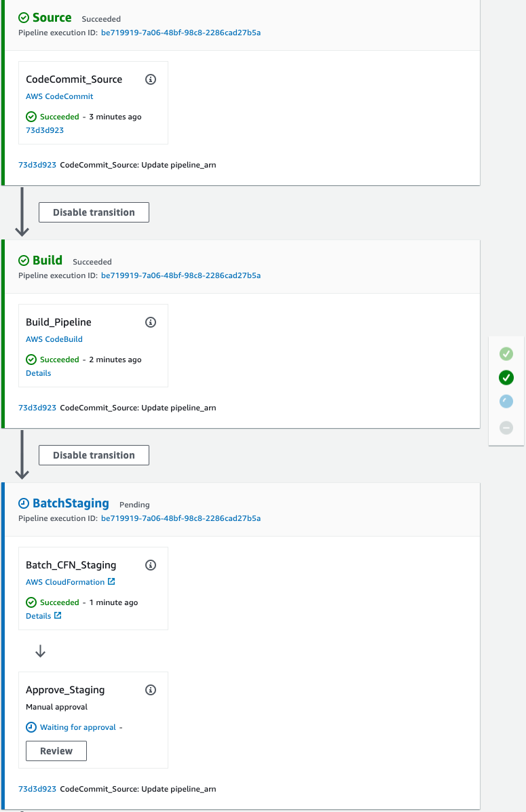526x812 pixels.
Task: Open commit 73d3d923 in CodeCommit_Source card
Action: click(45, 130)
